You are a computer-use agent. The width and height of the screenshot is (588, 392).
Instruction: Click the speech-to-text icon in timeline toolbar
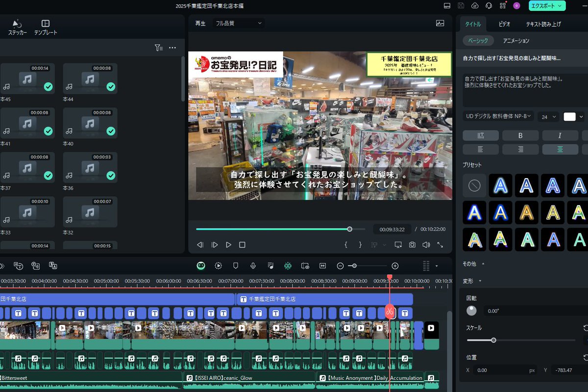[x=19, y=265]
